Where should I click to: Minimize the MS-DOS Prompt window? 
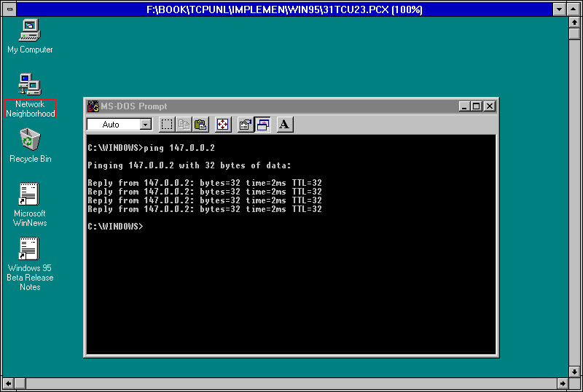(465, 106)
